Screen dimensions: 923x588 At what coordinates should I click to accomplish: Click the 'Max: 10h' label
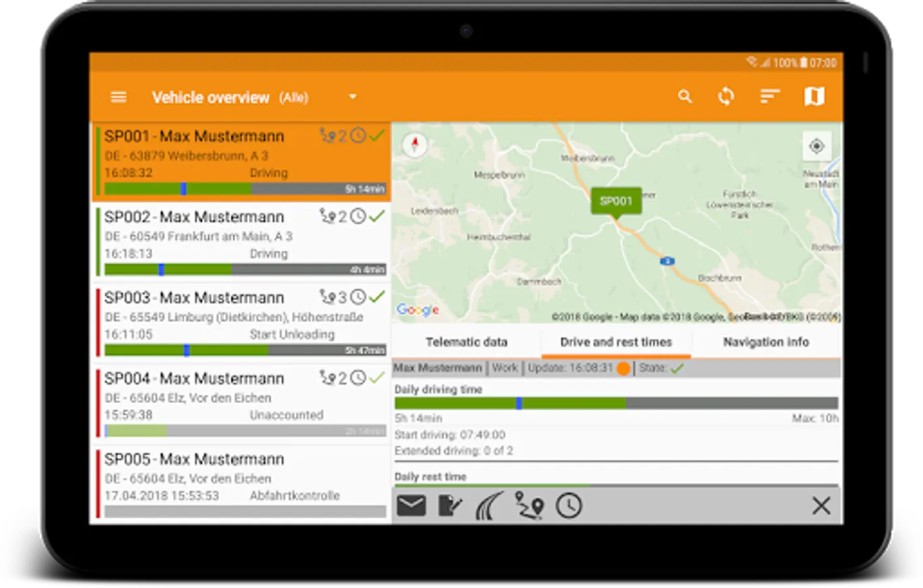[x=815, y=418]
